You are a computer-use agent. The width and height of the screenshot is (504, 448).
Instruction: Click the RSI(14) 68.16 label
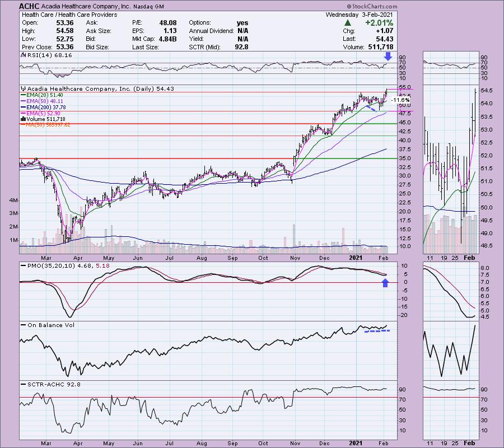click(x=49, y=55)
